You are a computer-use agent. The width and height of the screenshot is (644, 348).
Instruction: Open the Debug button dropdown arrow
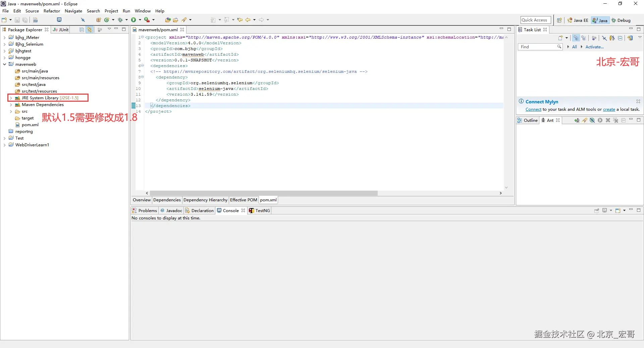point(126,20)
